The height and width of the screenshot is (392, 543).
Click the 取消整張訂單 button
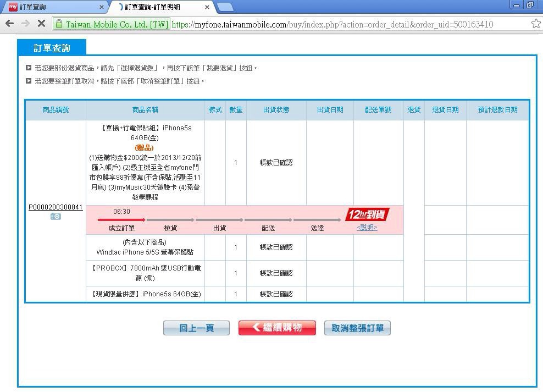(x=357, y=328)
